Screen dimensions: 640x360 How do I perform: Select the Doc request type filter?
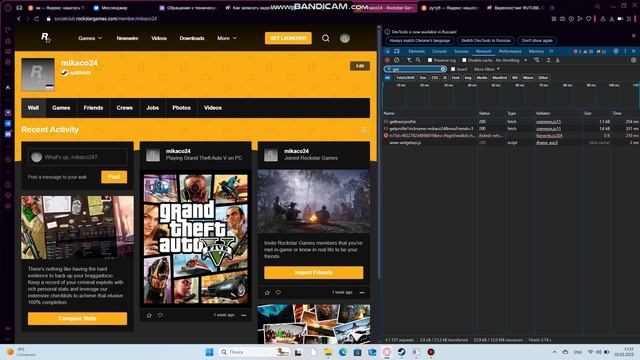coord(423,78)
